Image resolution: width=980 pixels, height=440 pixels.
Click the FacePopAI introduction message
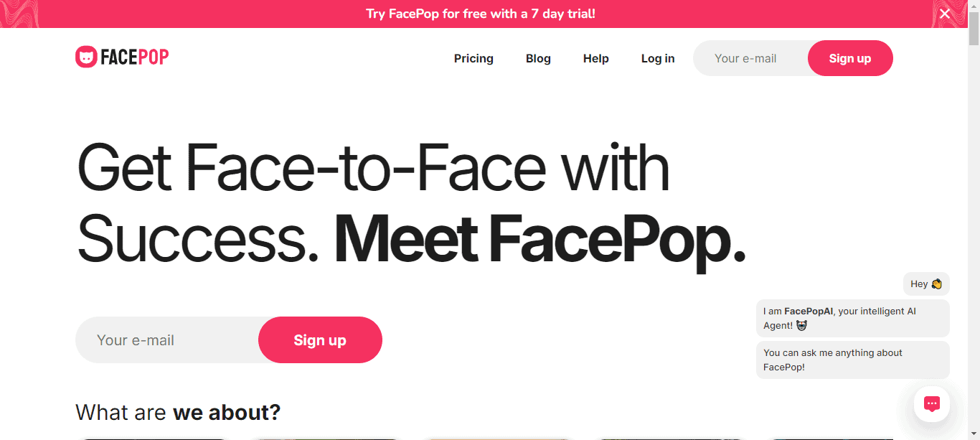[839, 318]
